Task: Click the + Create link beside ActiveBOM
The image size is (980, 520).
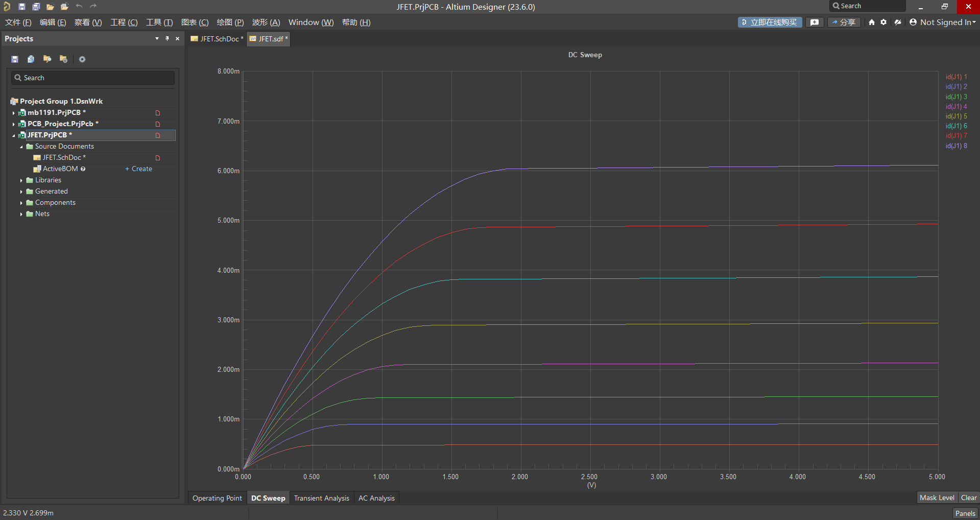Action: (x=139, y=169)
